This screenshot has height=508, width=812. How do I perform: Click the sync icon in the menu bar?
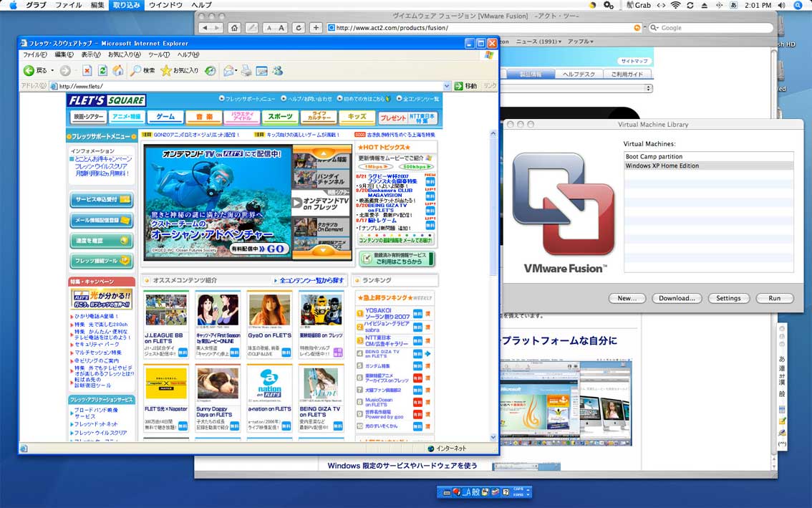(690, 5)
